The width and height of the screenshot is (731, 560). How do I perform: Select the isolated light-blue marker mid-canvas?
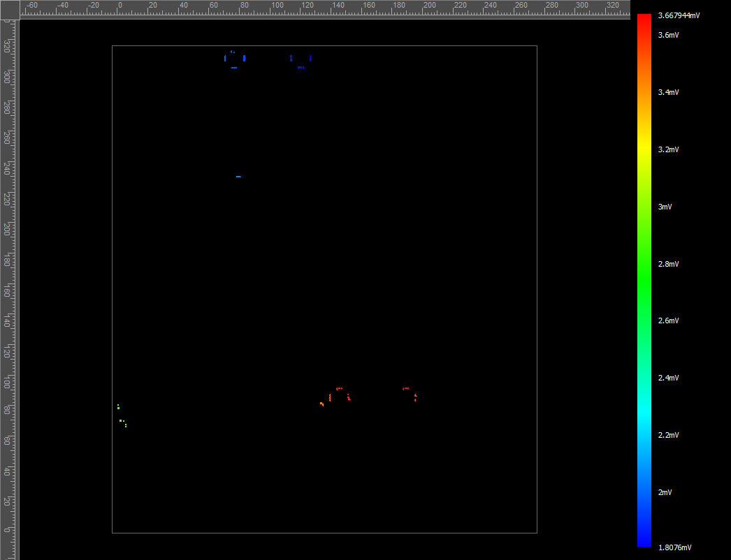pyautogui.click(x=238, y=177)
